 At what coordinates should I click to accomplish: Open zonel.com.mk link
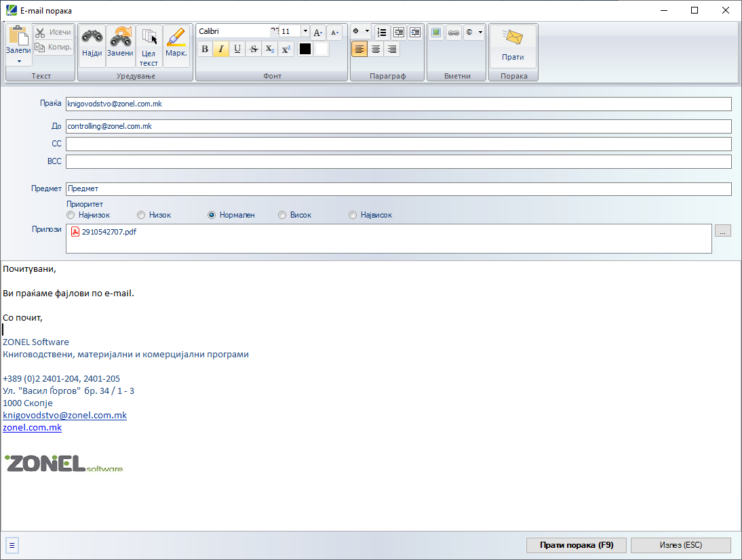(x=32, y=428)
